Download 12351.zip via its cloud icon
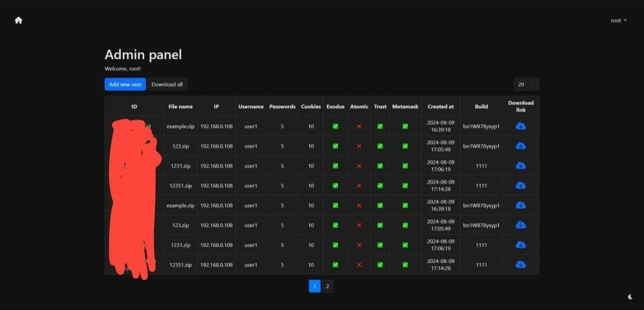The image size is (644, 310). (x=521, y=185)
